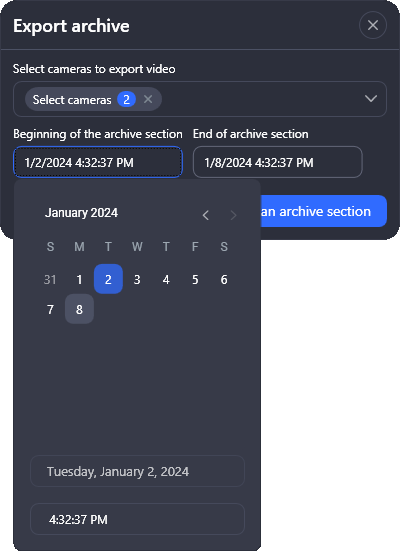
Task: Select January 1 in the calendar
Action: pos(79,279)
